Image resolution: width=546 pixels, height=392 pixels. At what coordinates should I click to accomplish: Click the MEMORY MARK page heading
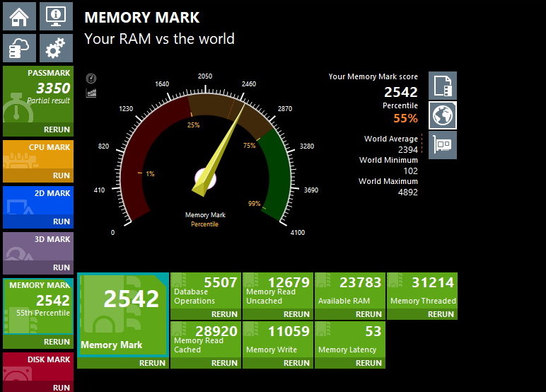(142, 18)
